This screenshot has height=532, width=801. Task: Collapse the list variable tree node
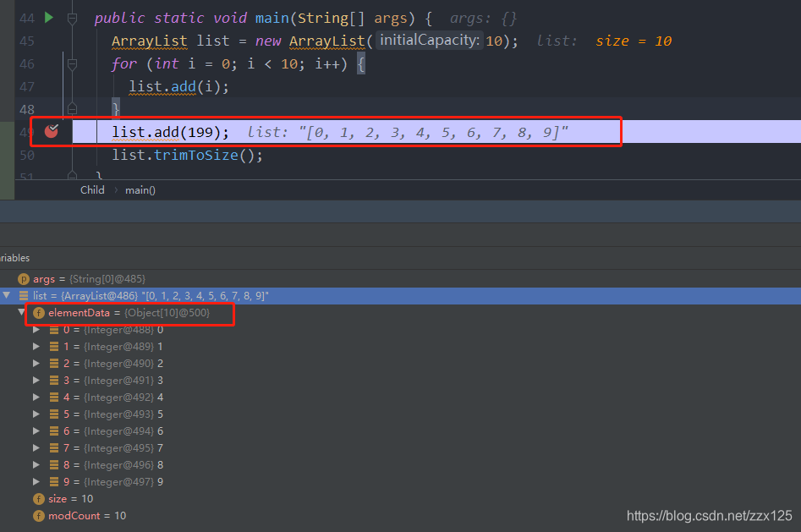pyautogui.click(x=6, y=295)
